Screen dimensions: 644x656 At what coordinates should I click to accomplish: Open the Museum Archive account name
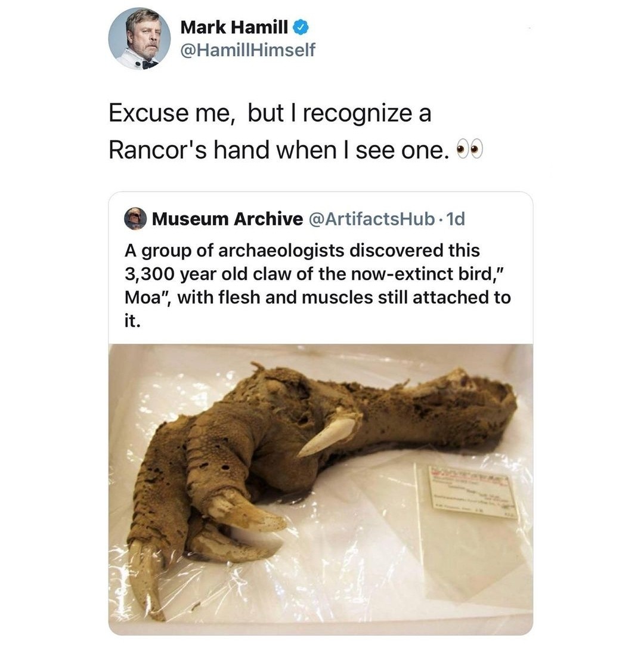227,219
